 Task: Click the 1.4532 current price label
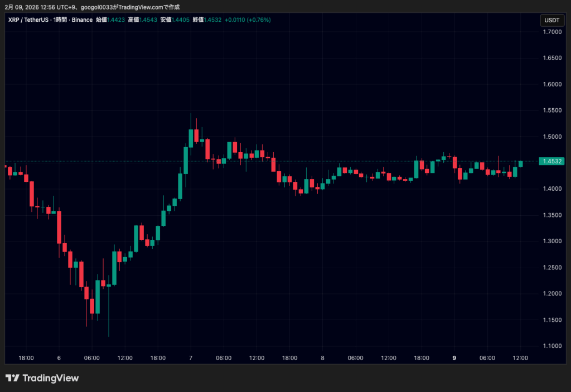tap(551, 161)
